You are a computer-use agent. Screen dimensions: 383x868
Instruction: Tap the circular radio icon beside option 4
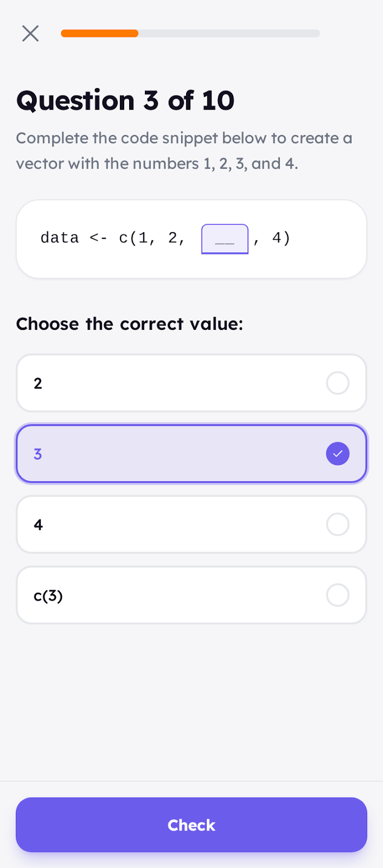[337, 524]
